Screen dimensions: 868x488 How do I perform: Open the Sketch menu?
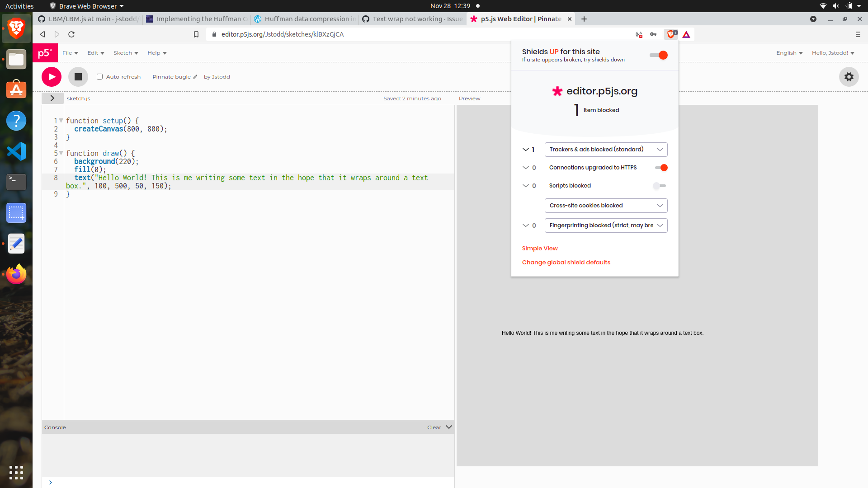click(x=125, y=53)
